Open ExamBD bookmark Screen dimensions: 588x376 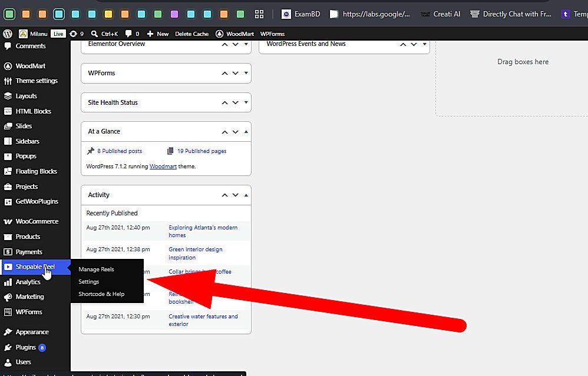[x=300, y=14]
